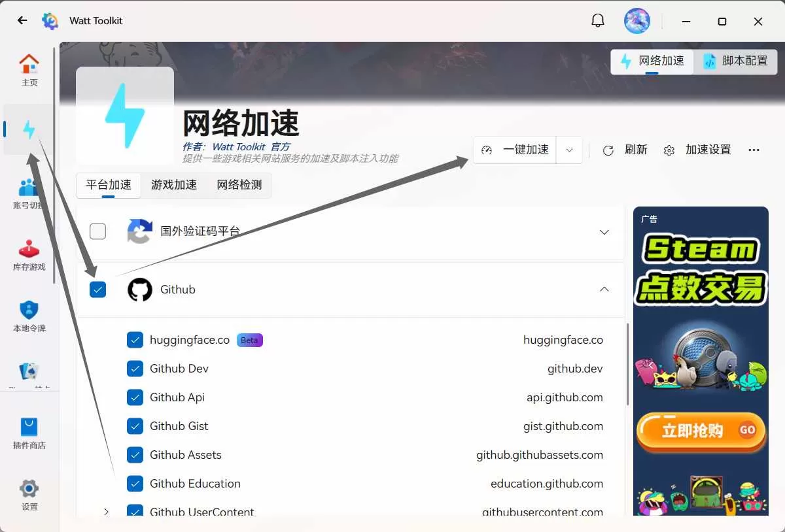Click the api.github.com domain text
The image size is (785, 532).
point(565,397)
